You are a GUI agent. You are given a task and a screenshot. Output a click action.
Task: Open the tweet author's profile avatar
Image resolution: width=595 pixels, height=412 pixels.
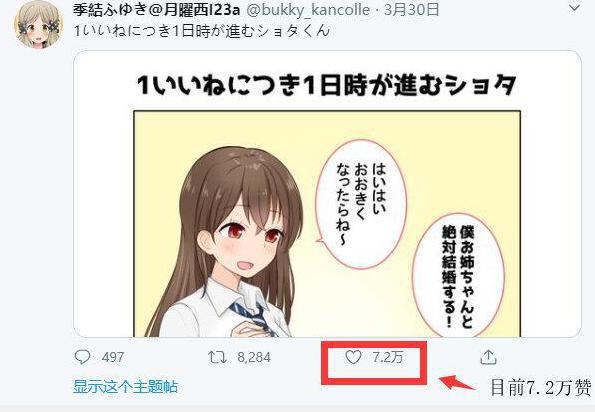coord(38,25)
